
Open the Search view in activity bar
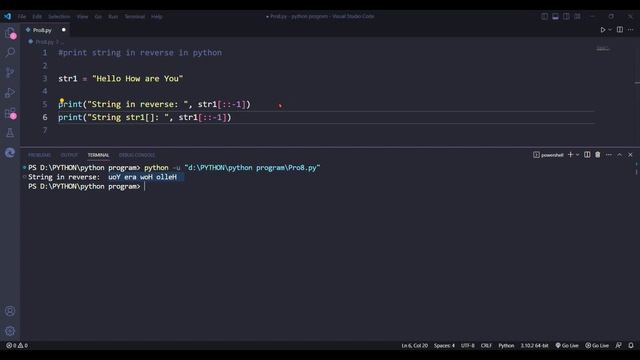(x=10, y=52)
